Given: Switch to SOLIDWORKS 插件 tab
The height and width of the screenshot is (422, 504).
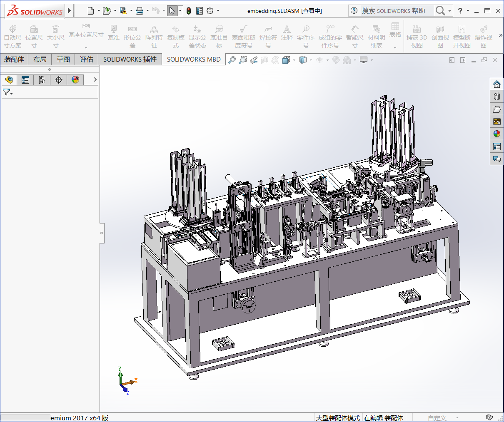Looking at the screenshot, I should click(x=130, y=60).
